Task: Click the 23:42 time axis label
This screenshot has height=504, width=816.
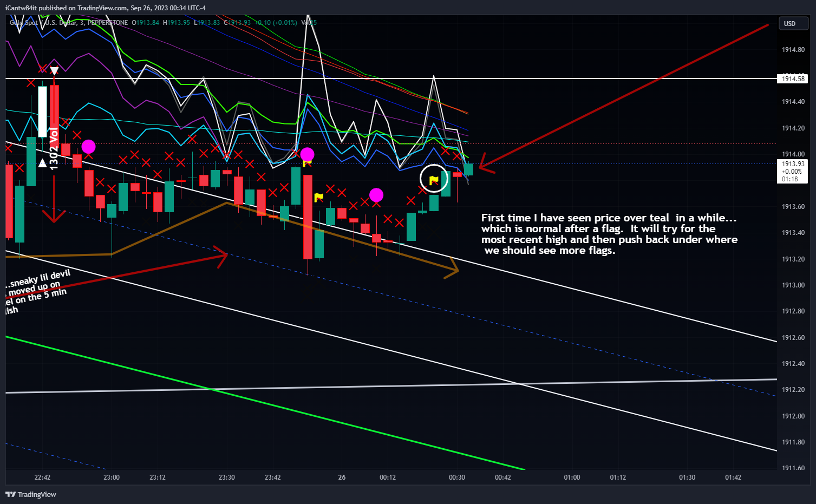Action: click(273, 477)
